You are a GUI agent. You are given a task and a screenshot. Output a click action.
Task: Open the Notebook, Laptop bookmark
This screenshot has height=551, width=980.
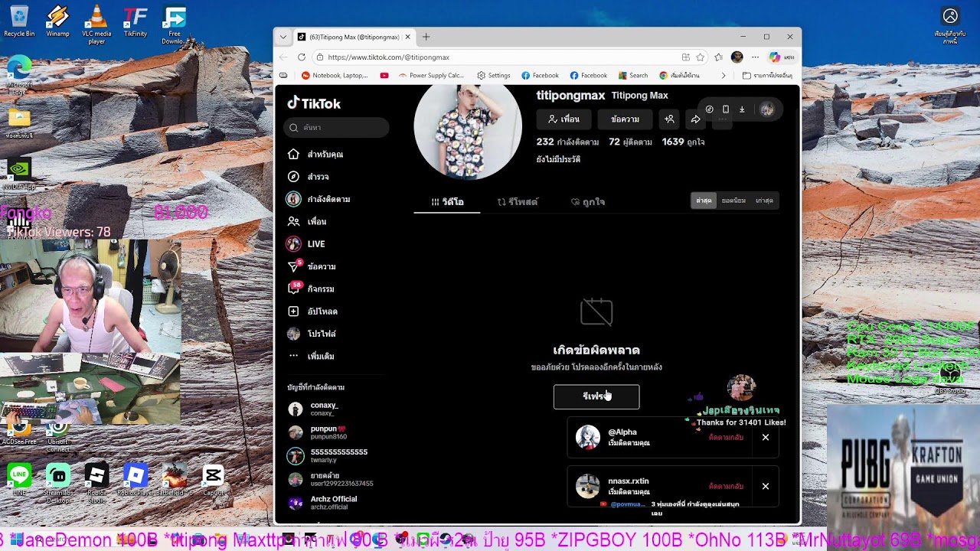[335, 76]
